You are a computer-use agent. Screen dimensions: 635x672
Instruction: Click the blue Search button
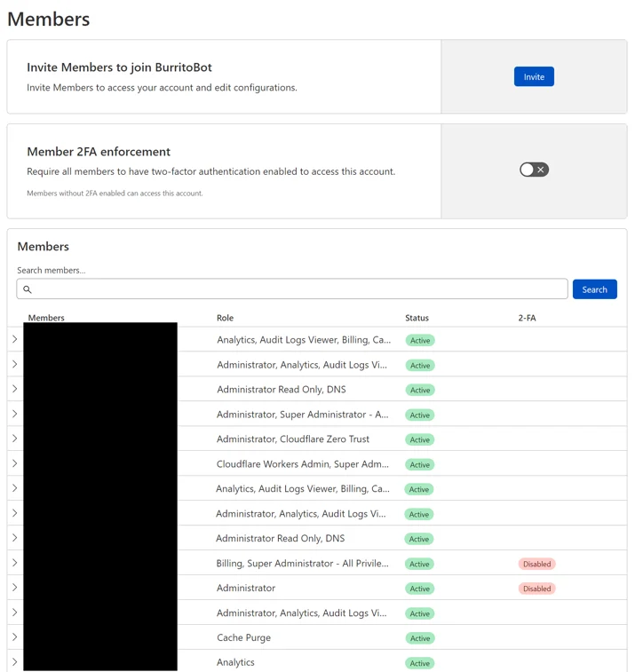[595, 289]
